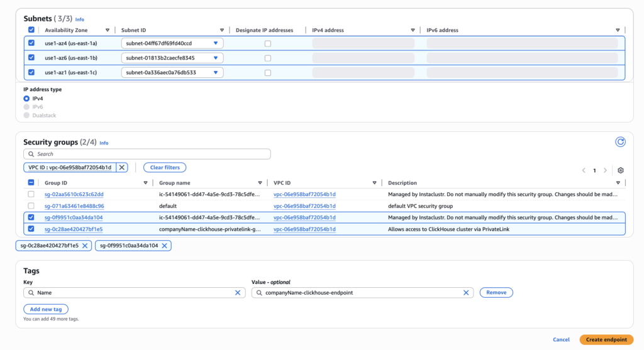Open security groups table settings gear
Screen dimensions: 644x350
(x=621, y=170)
